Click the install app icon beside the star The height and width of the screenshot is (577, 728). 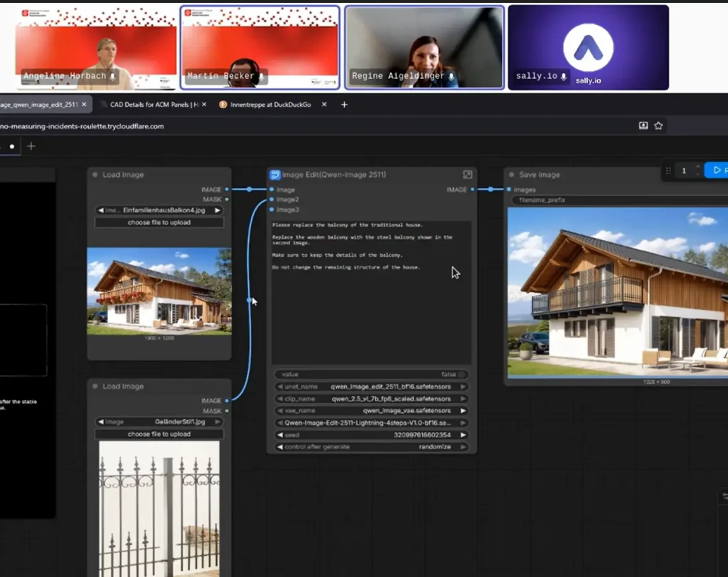[643, 126]
